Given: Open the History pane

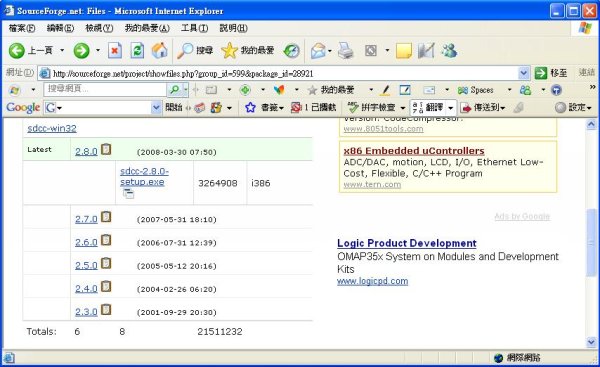Looking at the screenshot, I should [x=292, y=51].
